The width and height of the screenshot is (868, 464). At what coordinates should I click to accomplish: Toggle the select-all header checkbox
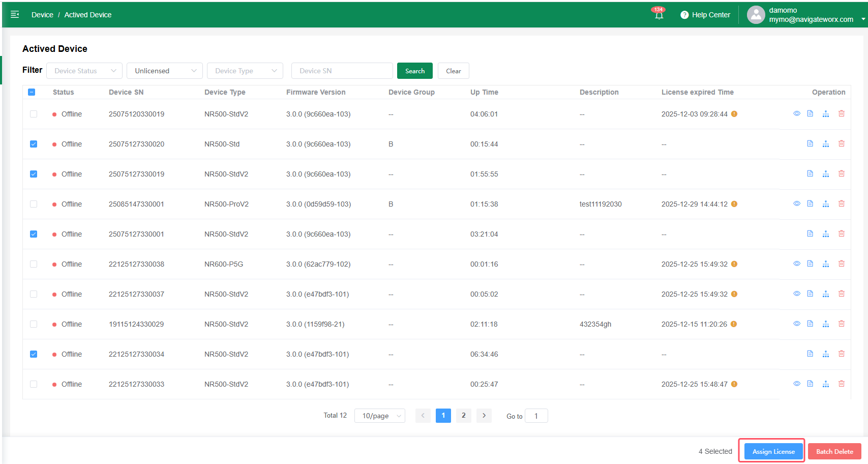pyautogui.click(x=32, y=92)
